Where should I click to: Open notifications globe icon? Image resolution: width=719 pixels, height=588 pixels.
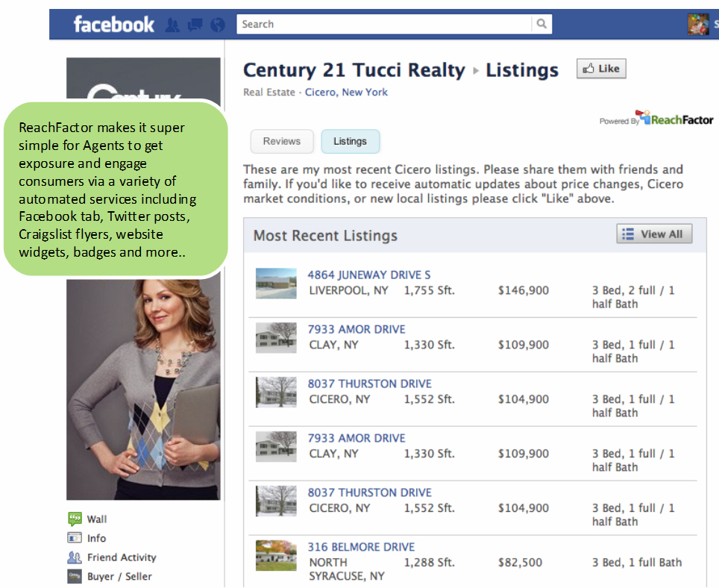click(x=218, y=25)
